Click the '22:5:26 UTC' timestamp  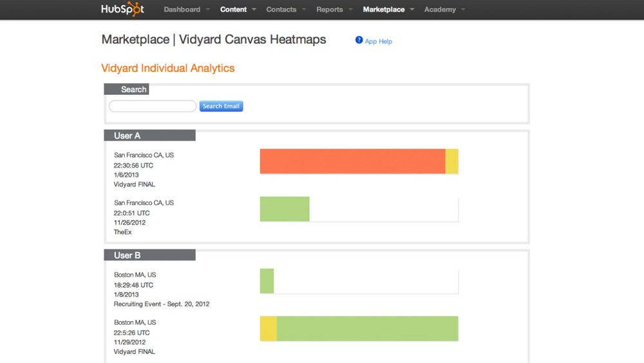pos(132,333)
